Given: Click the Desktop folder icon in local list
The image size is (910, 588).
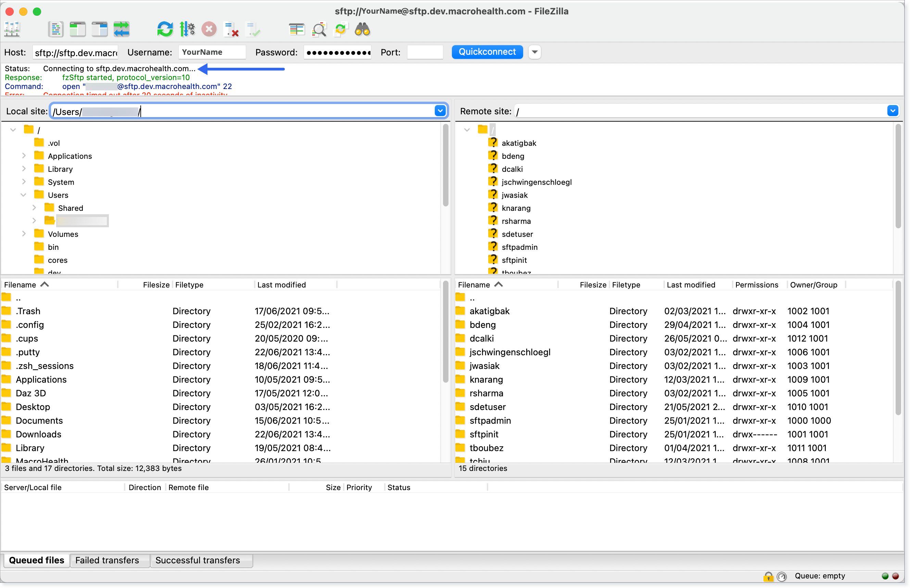Looking at the screenshot, I should [x=7, y=407].
